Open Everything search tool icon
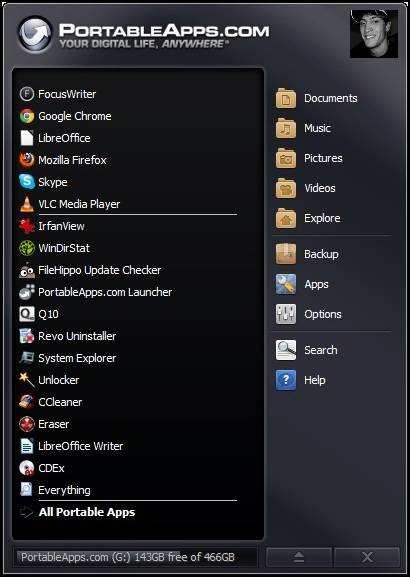Image resolution: width=410 pixels, height=577 pixels. coord(26,489)
